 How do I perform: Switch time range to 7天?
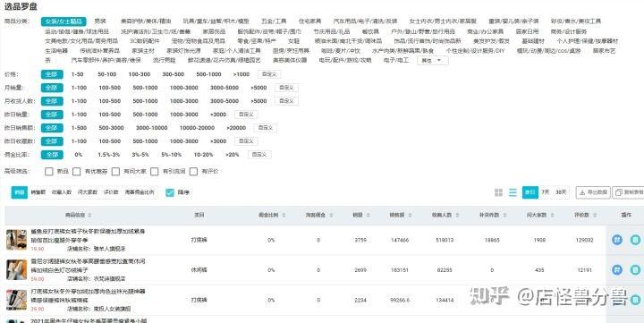(x=545, y=192)
